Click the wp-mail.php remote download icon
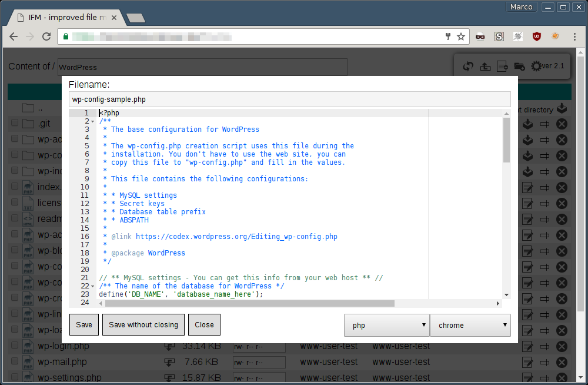 pyautogui.click(x=169, y=362)
